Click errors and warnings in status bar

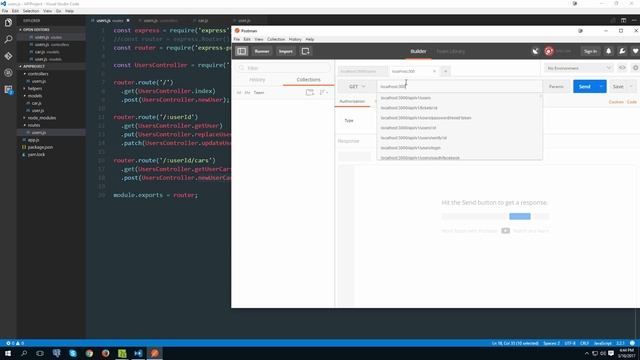tap(15, 343)
